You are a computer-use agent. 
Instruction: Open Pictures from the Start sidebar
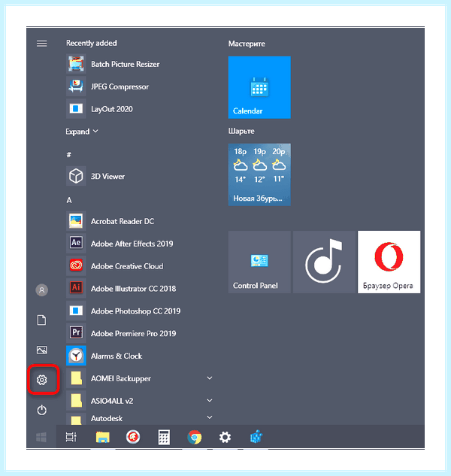click(42, 350)
